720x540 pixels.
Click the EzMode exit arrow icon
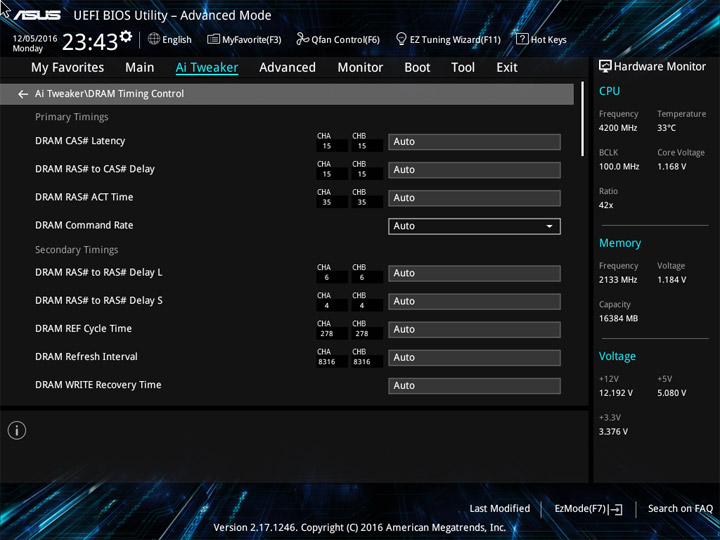pyautogui.click(x=616, y=509)
